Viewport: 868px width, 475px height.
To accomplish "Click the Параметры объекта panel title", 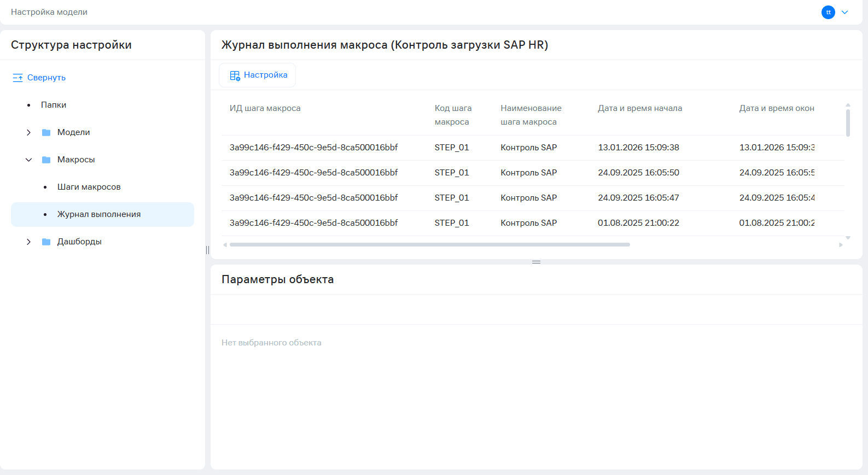I will 277,279.
